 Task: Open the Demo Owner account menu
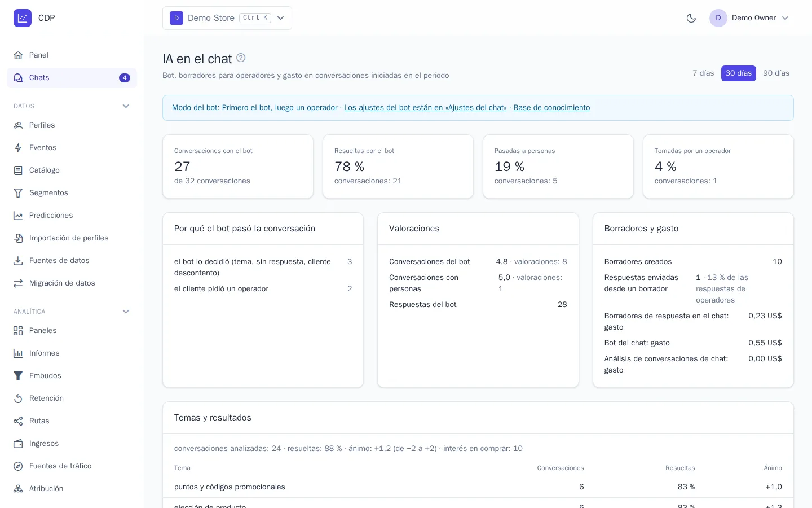(x=749, y=18)
